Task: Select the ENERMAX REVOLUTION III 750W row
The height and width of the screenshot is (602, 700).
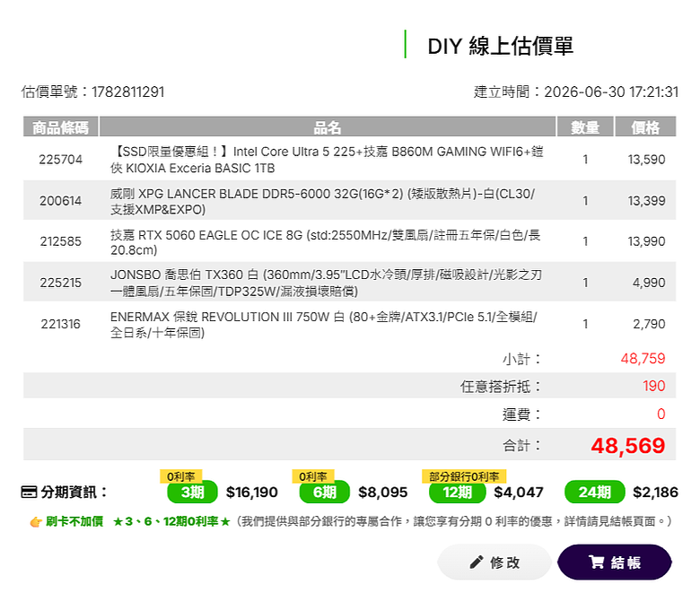Action: tap(350, 324)
